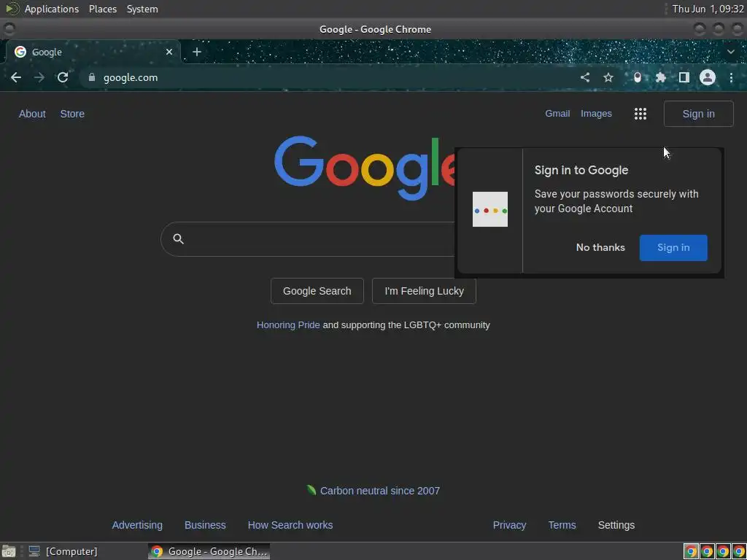
Task: Open Chrome three-dot menu
Action: (x=731, y=77)
